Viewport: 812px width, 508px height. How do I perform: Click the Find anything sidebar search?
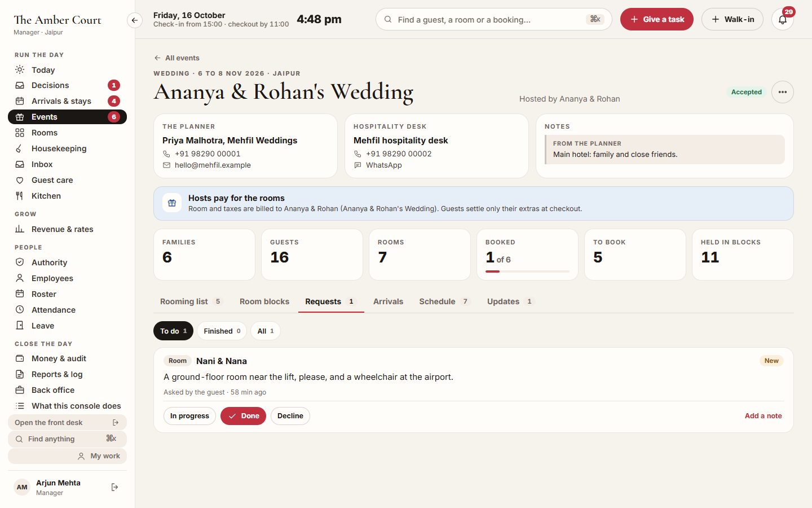tap(67, 439)
